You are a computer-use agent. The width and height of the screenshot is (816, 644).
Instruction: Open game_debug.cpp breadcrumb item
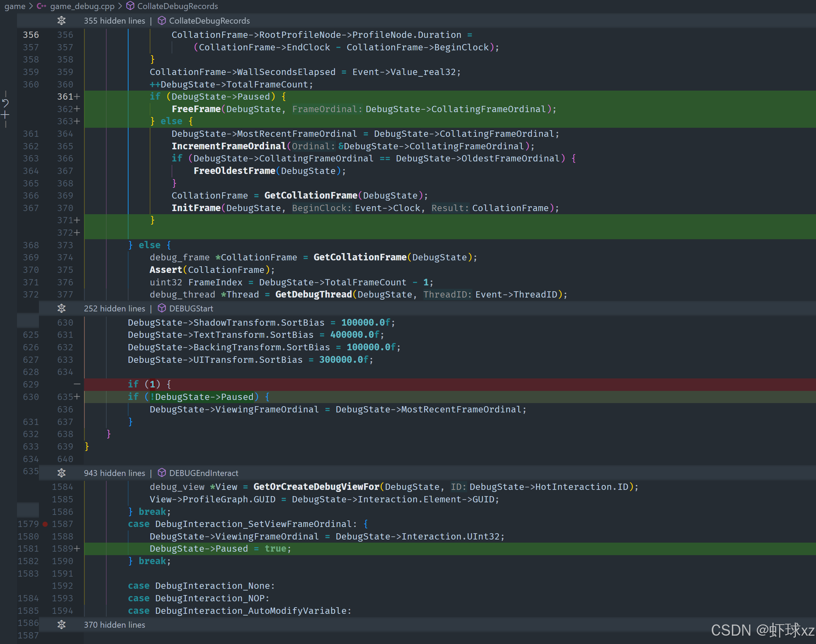[x=82, y=6]
